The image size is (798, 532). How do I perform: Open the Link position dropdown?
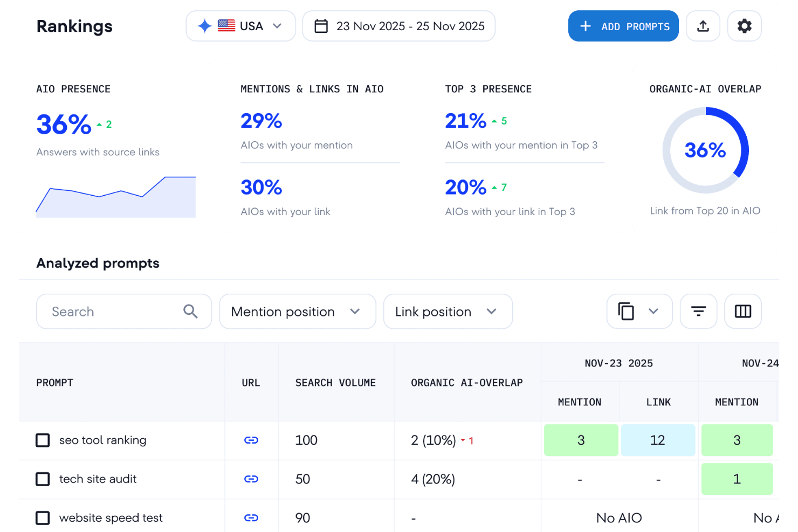pyautogui.click(x=448, y=311)
